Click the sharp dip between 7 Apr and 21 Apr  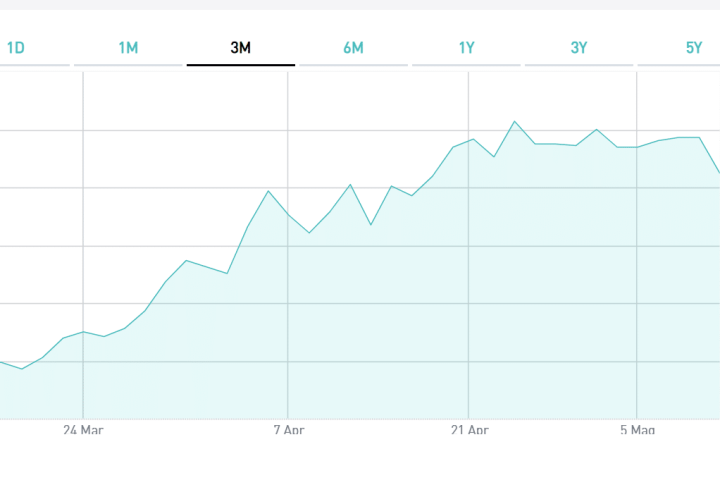(x=371, y=224)
